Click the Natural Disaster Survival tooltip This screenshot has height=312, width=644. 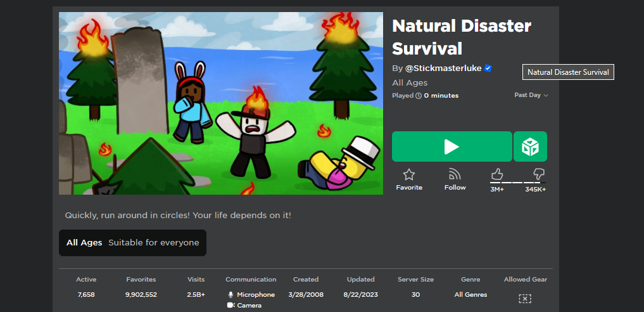[x=568, y=72]
